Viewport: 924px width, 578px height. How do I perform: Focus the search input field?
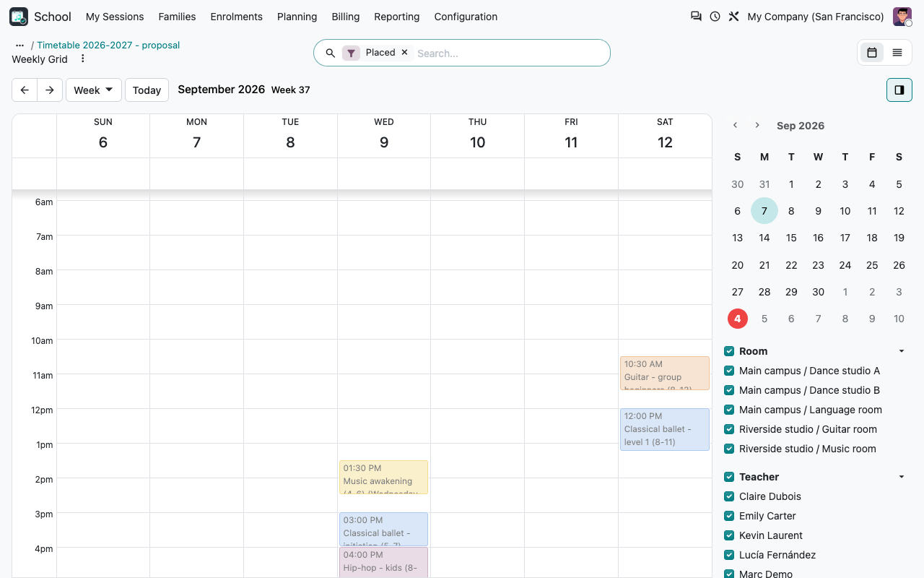click(x=509, y=53)
